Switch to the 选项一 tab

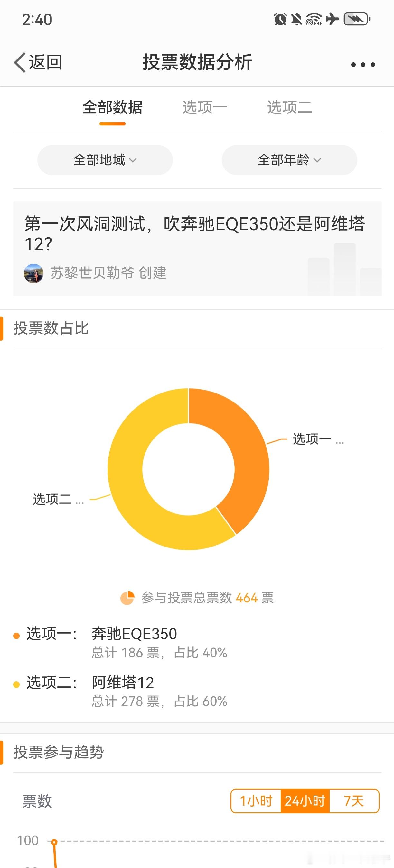pos(205,107)
